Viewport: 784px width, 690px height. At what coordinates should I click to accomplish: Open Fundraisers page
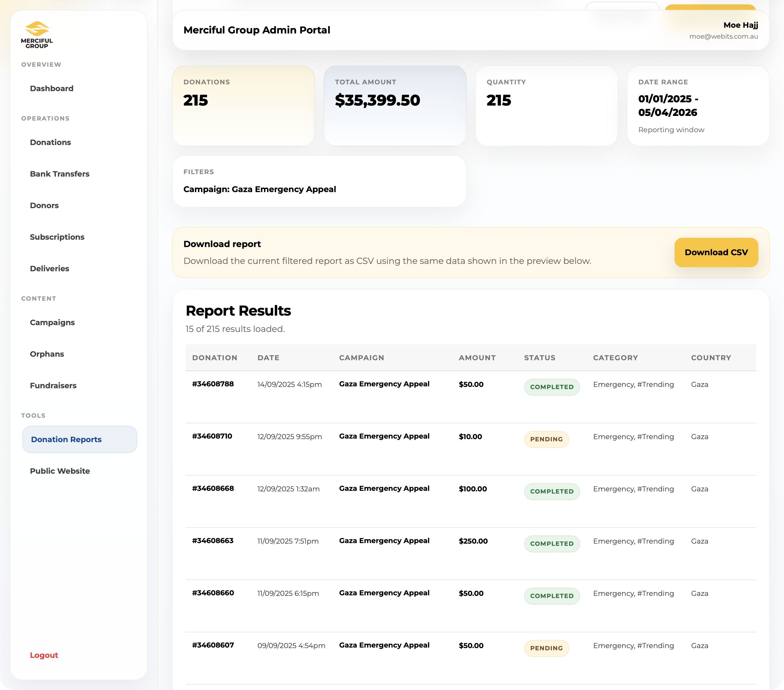53,386
